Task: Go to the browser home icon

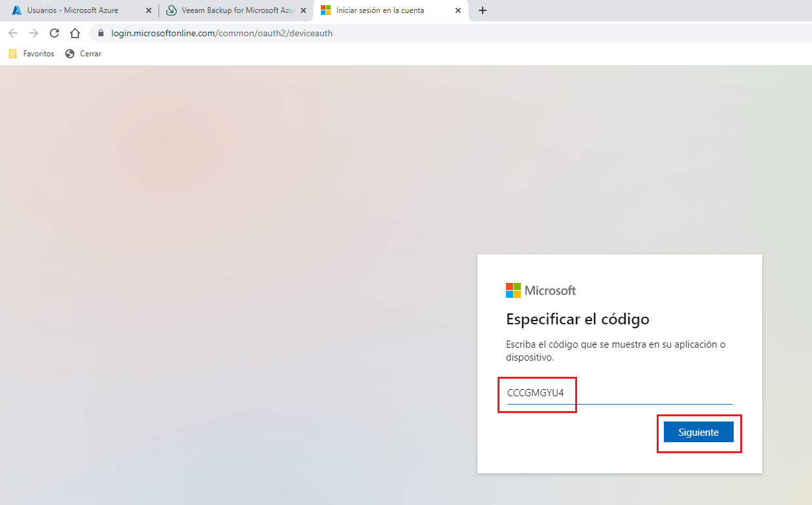Action: [75, 33]
